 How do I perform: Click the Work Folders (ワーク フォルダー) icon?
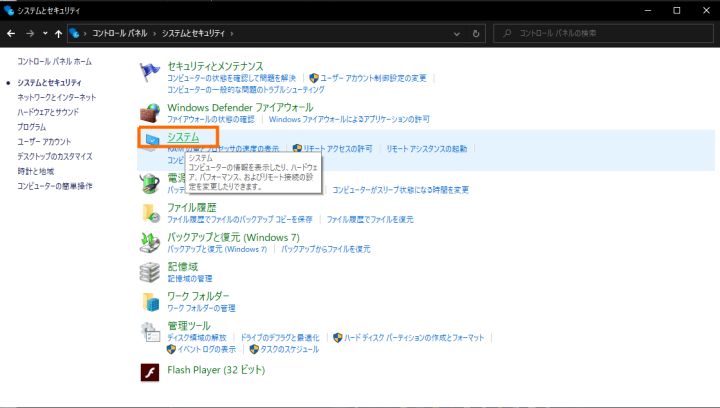tap(150, 302)
